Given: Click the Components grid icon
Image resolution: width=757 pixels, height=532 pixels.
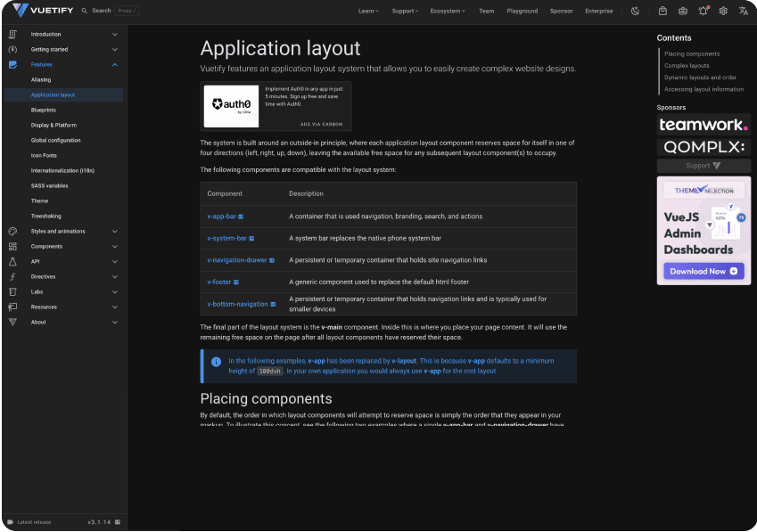Looking at the screenshot, I should point(13,247).
